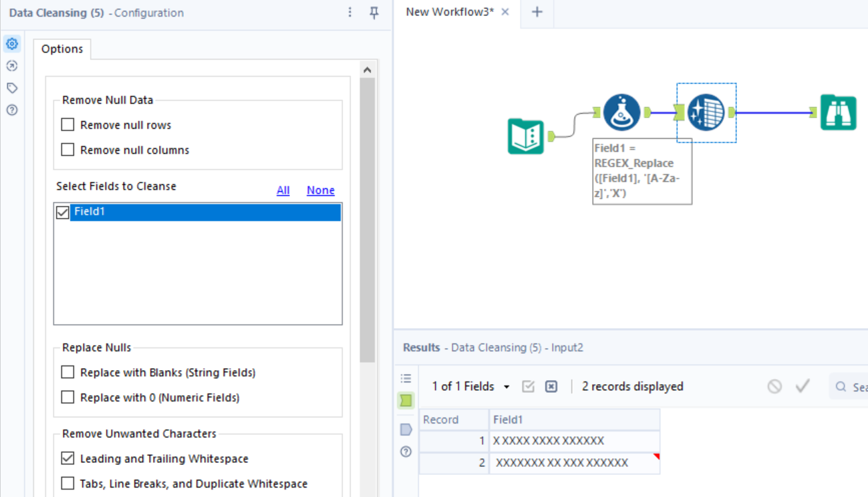Click the cancel icon in the Results toolbar
This screenshot has width=868, height=497.
(774, 386)
